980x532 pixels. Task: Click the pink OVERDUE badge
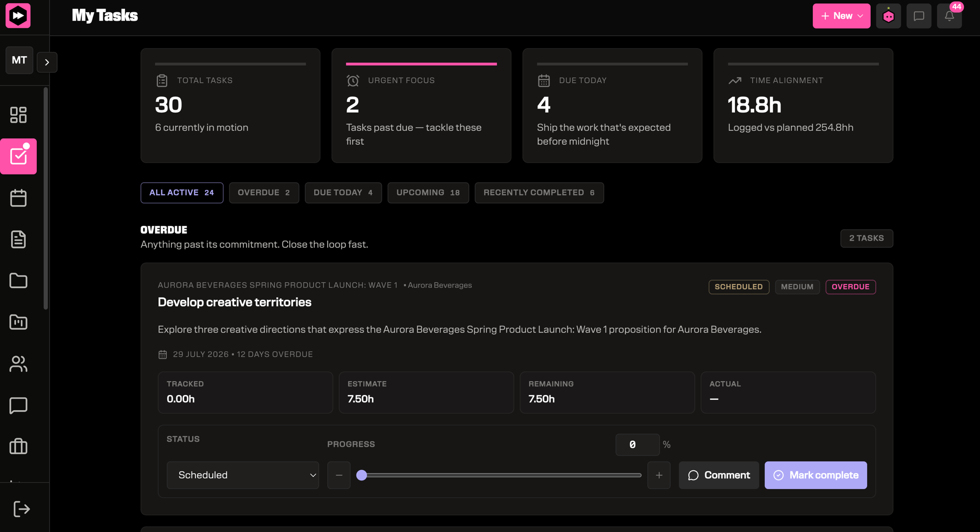click(x=850, y=287)
